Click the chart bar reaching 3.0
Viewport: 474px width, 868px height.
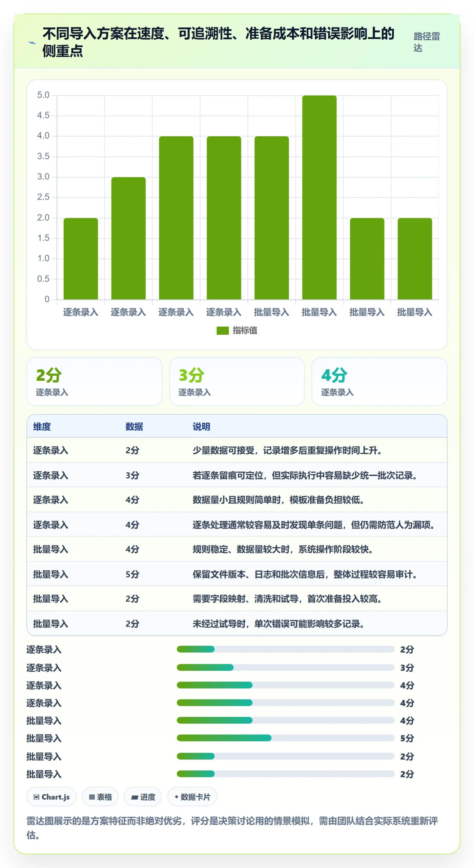click(x=128, y=238)
